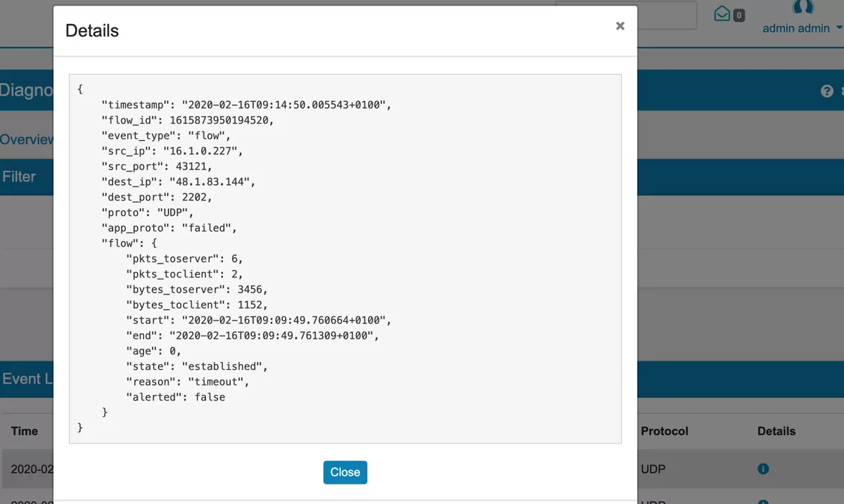Open the mail inbox envelope icon
The height and width of the screenshot is (504, 844).
pos(722,14)
